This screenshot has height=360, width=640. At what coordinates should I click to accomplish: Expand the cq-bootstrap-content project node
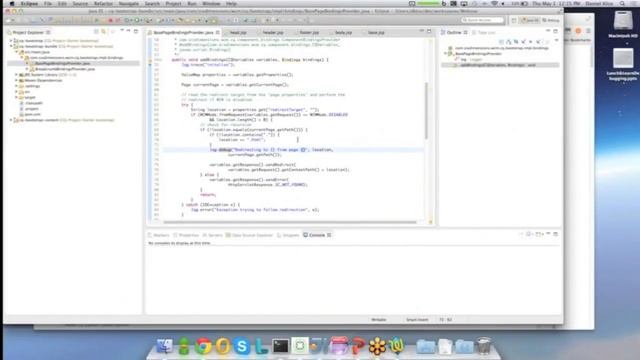(11, 120)
